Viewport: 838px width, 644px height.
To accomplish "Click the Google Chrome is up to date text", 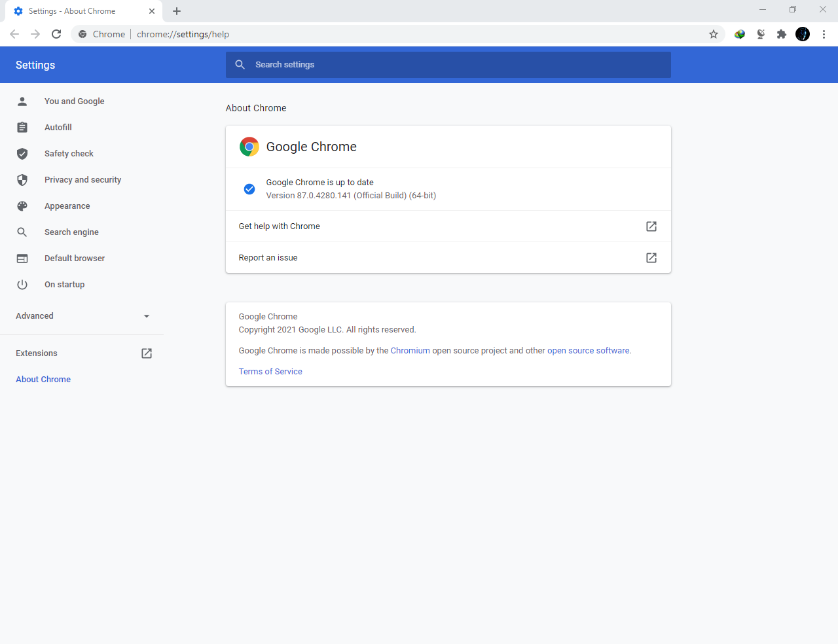I will click(x=320, y=183).
